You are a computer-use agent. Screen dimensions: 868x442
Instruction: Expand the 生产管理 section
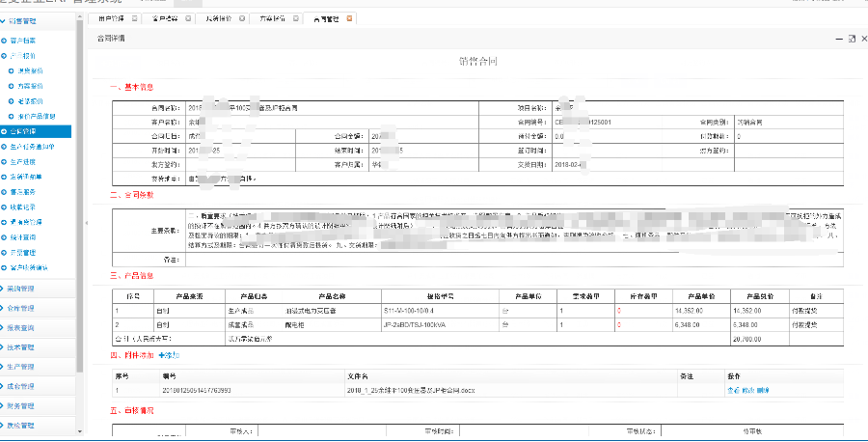pos(20,367)
